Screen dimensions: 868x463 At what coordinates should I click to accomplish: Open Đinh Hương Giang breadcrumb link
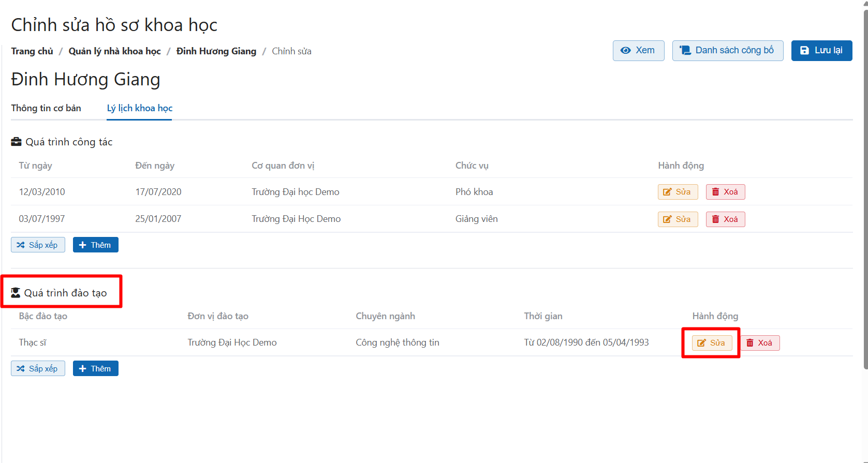point(216,51)
